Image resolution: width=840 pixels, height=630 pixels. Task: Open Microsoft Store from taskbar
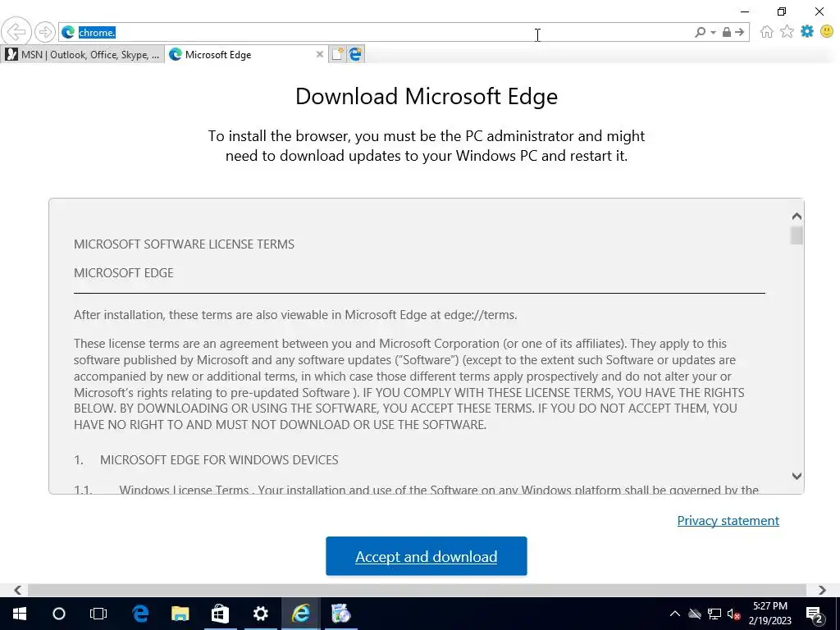[x=220, y=614]
